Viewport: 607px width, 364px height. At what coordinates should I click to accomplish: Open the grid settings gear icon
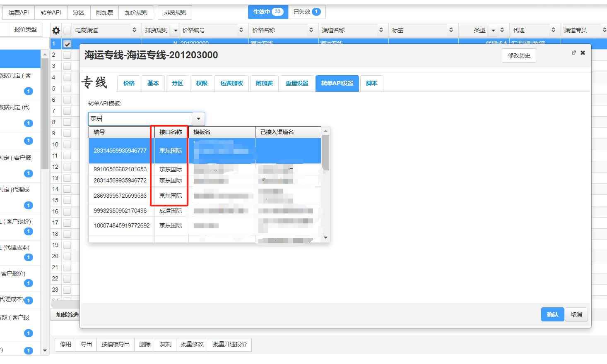pyautogui.click(x=56, y=30)
